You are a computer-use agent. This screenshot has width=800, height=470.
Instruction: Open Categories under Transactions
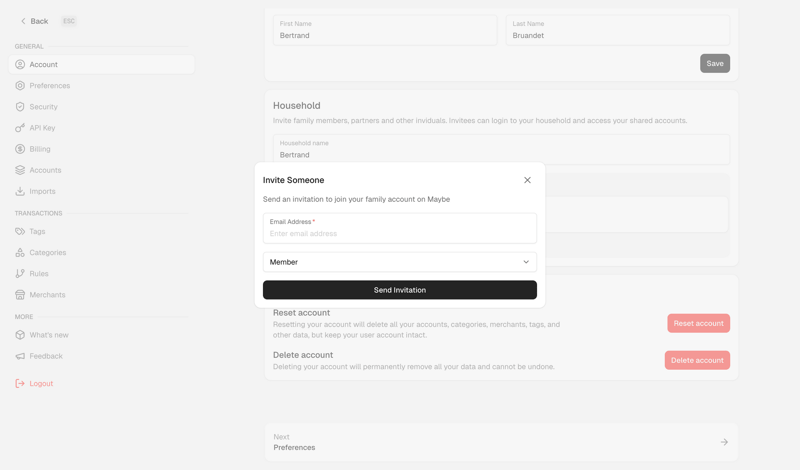(102, 253)
